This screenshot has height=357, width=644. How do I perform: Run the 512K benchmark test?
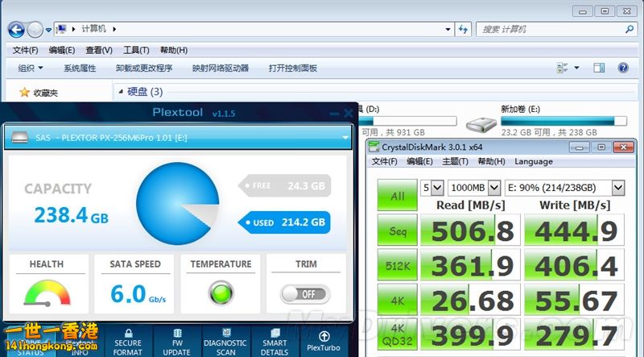coord(397,265)
